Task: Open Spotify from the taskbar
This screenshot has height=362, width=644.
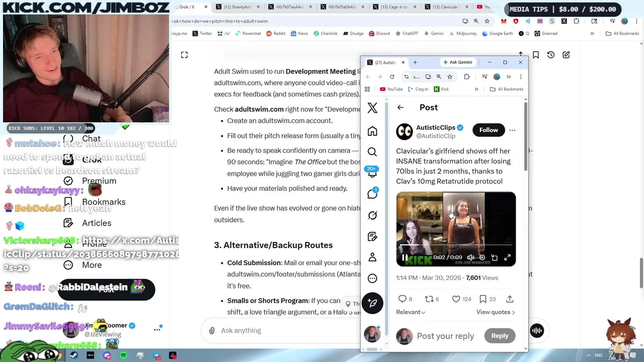Action: pos(123,355)
